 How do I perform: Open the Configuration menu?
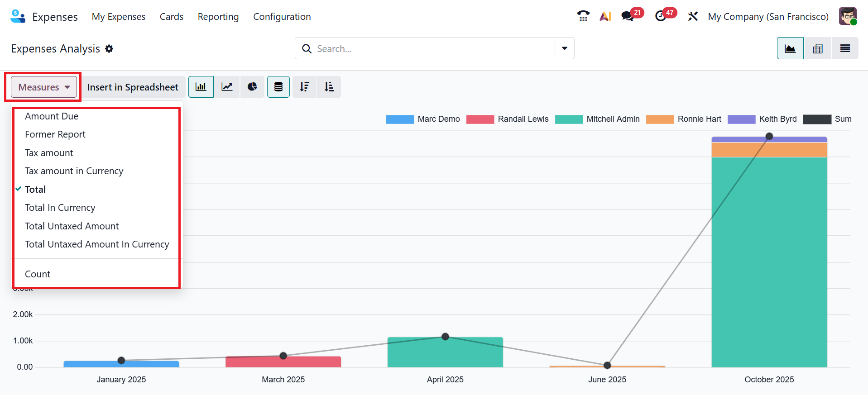[282, 17]
